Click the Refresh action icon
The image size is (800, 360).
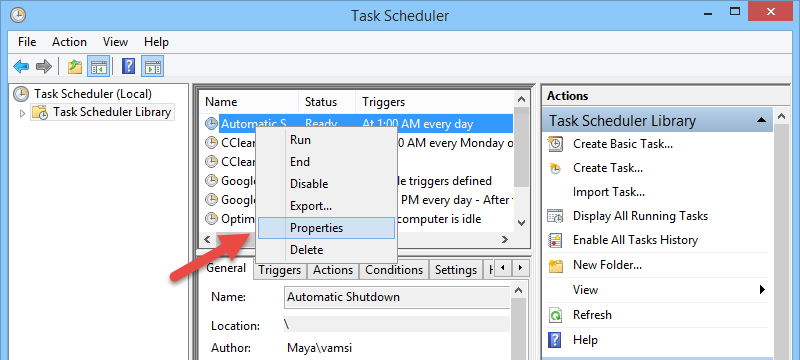click(x=555, y=315)
